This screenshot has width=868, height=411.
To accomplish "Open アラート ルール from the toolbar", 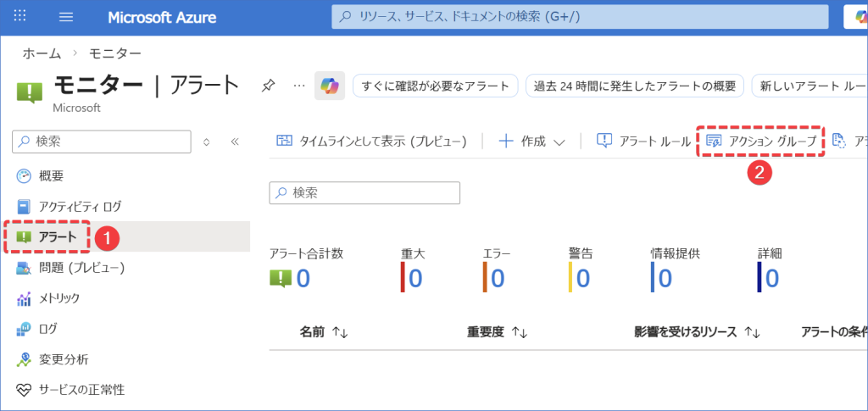I will tap(643, 142).
